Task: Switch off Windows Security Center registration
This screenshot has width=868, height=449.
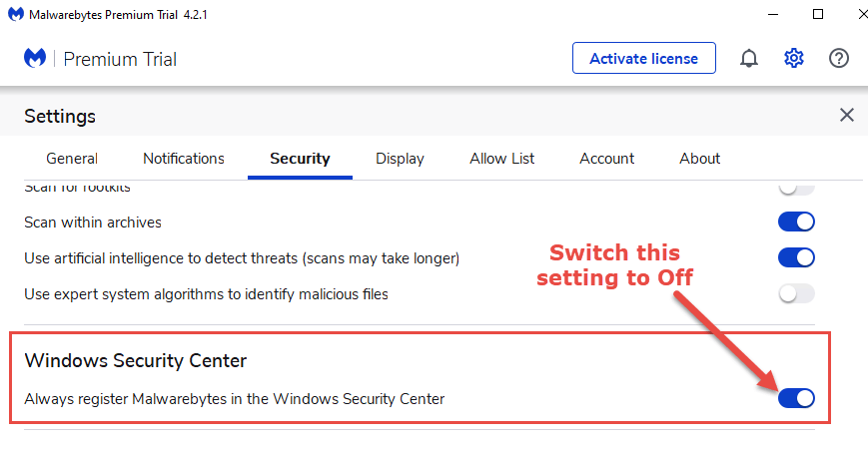Action: (x=796, y=398)
